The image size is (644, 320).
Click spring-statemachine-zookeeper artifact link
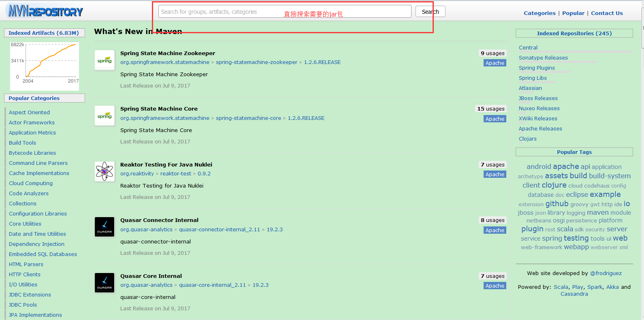256,62
